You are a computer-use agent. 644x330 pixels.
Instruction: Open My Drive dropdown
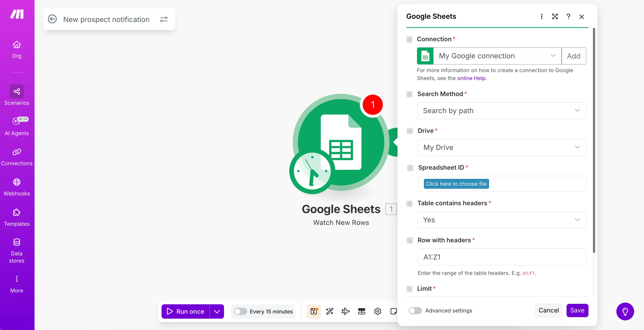502,147
